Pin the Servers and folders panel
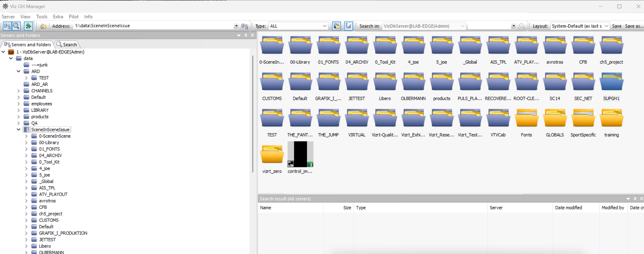This screenshot has width=644, height=254. coord(246,35)
